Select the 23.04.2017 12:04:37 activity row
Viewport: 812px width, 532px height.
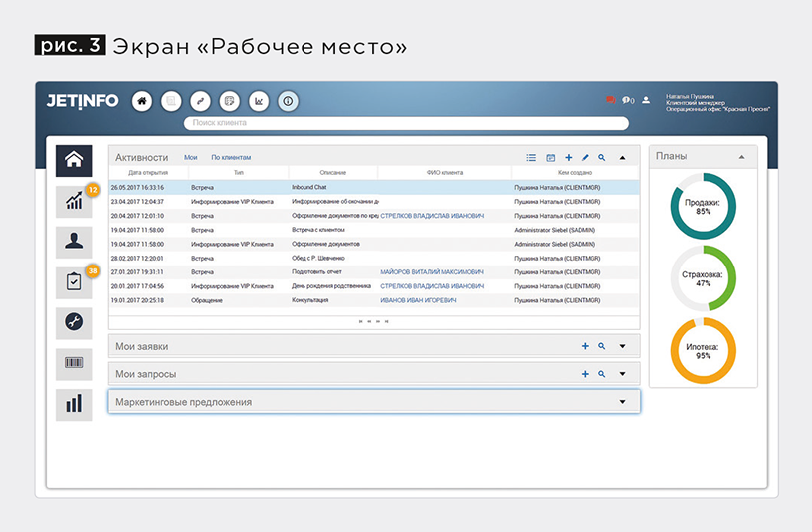point(374,201)
